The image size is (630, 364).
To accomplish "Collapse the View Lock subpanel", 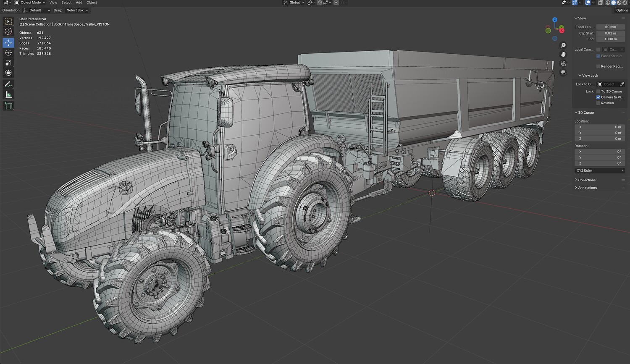I will point(588,76).
